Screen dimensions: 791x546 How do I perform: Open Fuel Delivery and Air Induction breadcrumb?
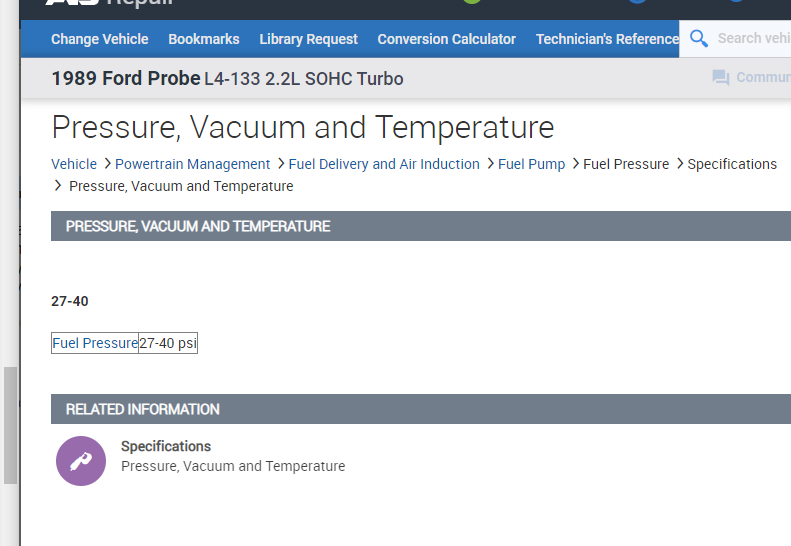click(x=384, y=164)
